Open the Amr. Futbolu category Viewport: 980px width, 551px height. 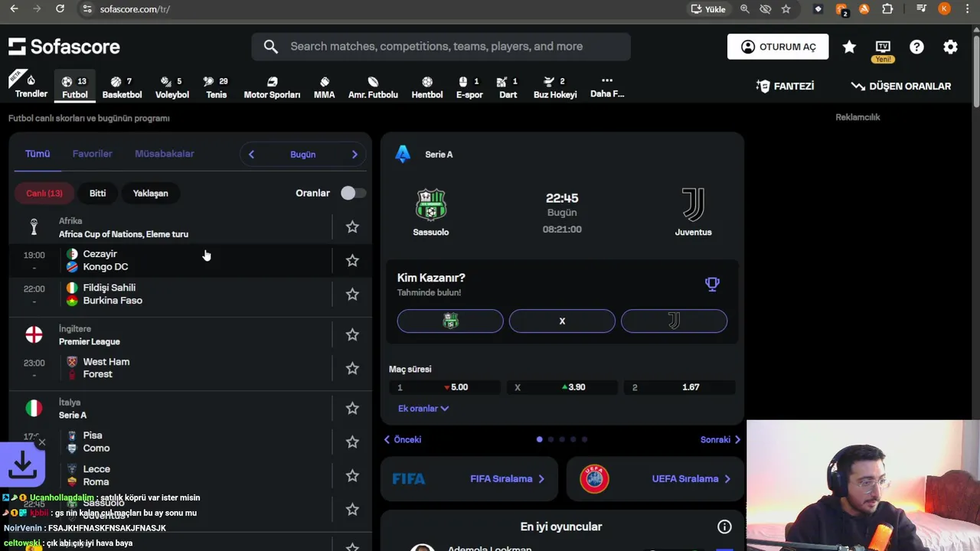[x=373, y=86]
